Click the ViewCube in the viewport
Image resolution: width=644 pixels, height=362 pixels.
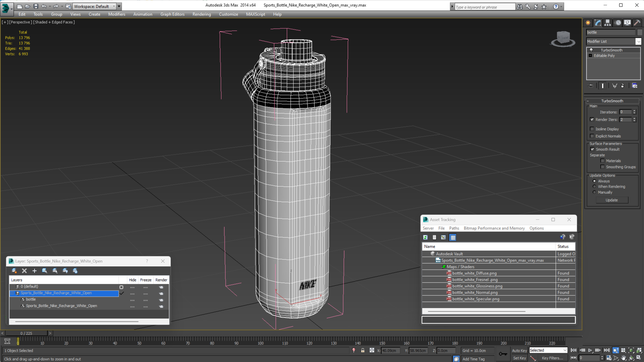pos(563,39)
